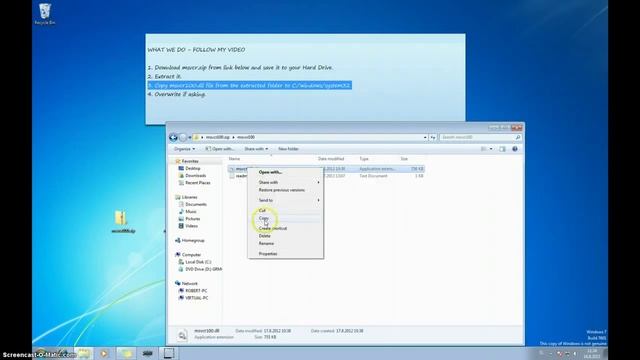Click the Open with... toolbar button
The height and width of the screenshot is (360, 640).
point(220,149)
